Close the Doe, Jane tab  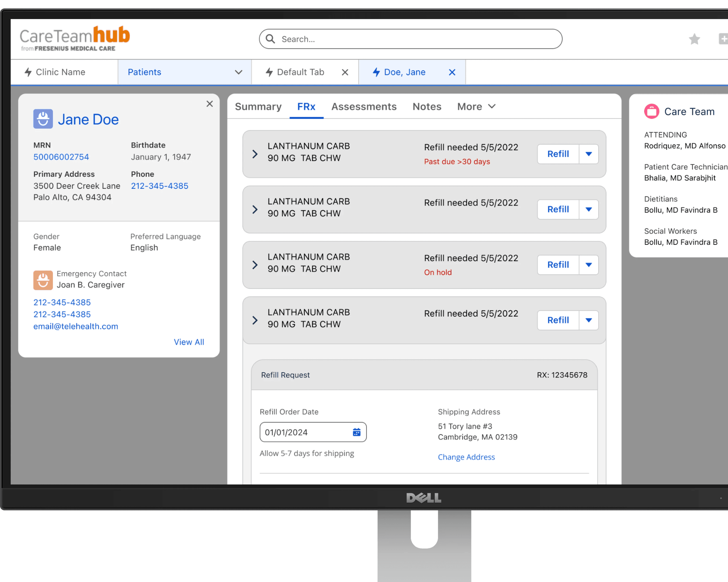point(452,72)
